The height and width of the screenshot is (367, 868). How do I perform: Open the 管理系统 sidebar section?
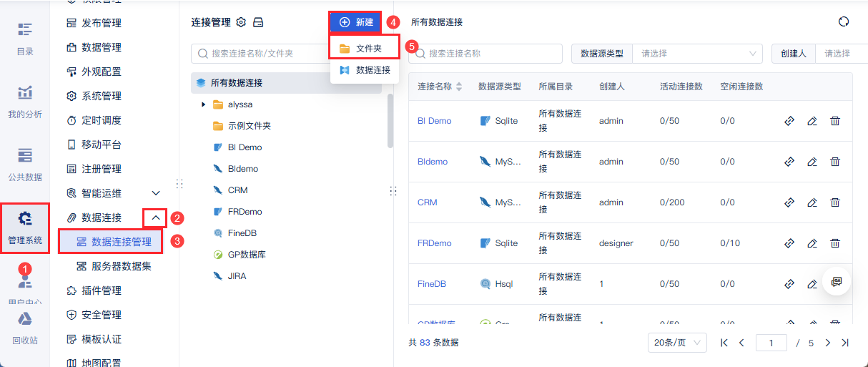pyautogui.click(x=25, y=227)
